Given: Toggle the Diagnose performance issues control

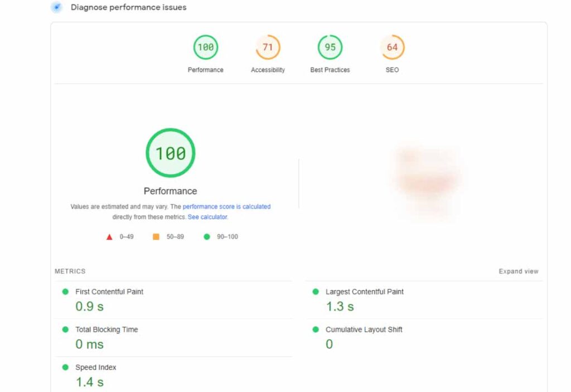Looking at the screenshot, I should 56,7.
